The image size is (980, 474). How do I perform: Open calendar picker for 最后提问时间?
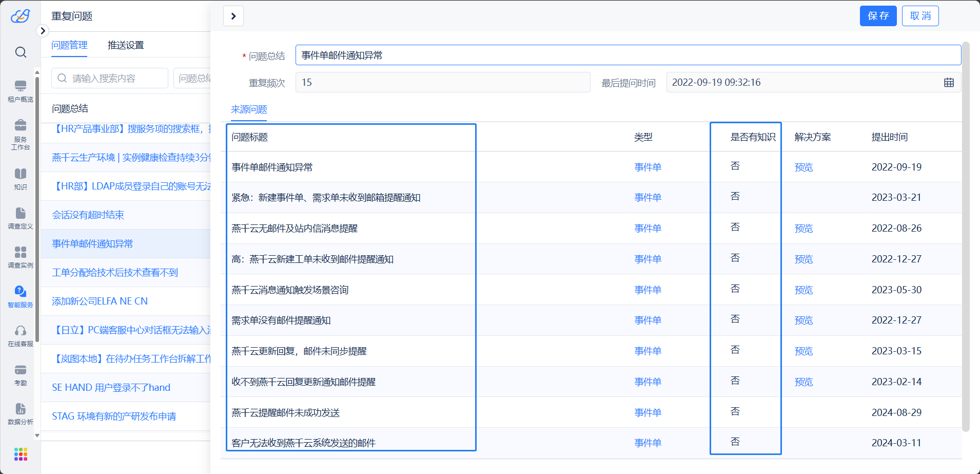(x=949, y=83)
